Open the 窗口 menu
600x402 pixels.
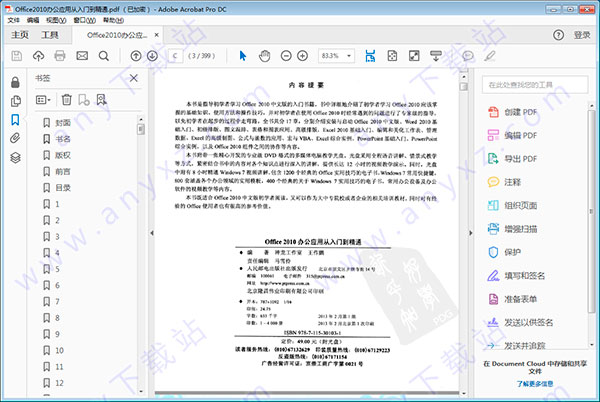[x=85, y=20]
